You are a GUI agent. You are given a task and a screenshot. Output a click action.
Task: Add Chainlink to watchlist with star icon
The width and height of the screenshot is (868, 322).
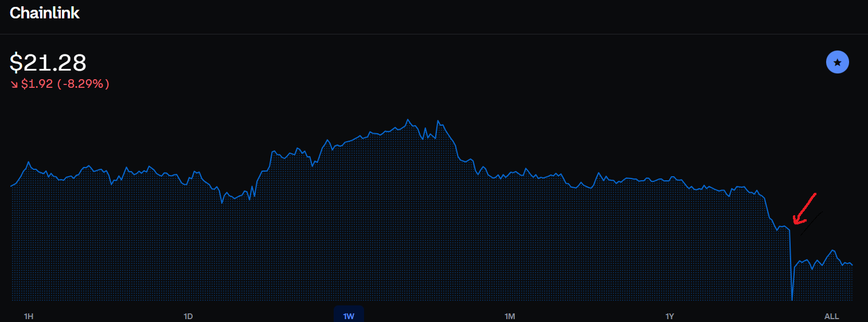[837, 62]
